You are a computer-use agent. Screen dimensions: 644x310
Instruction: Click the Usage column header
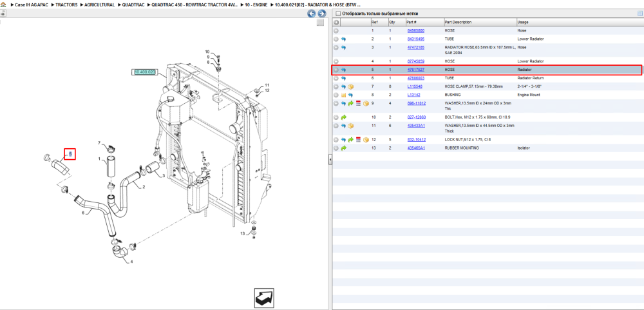click(580, 22)
